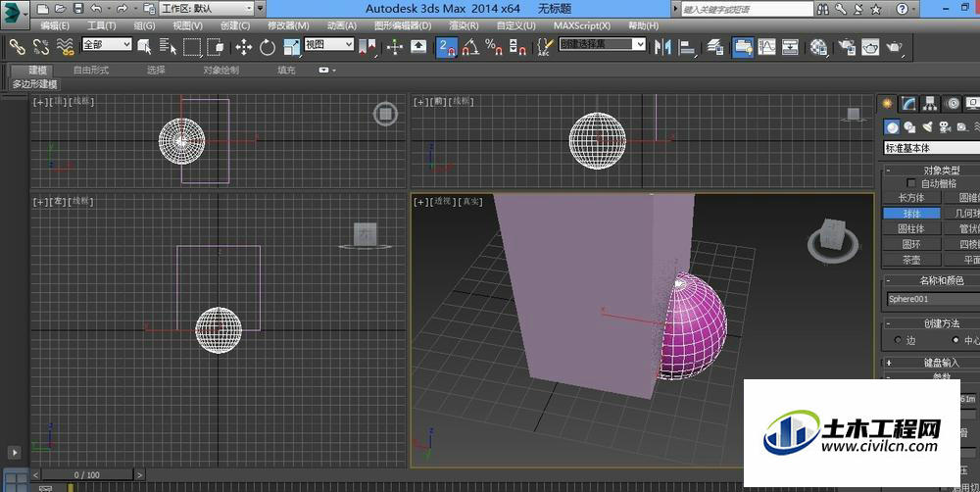
Task: Open Render Setup teapot icon
Action: [x=847, y=46]
